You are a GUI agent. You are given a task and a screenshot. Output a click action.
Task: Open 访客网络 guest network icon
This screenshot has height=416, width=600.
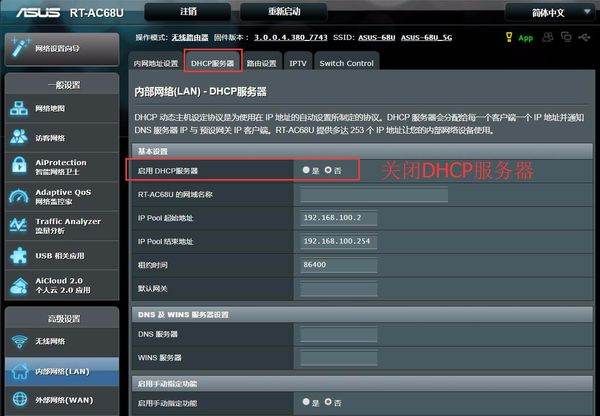point(19,138)
